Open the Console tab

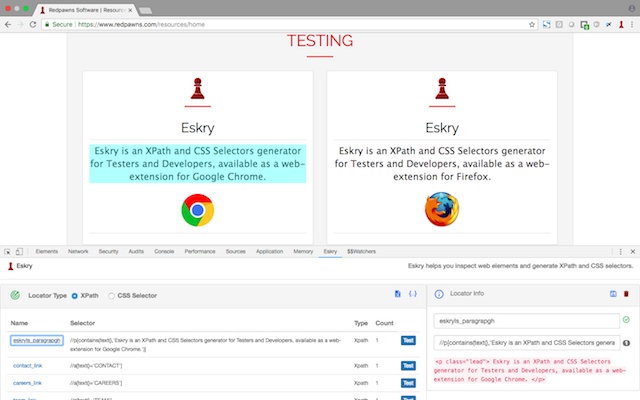pos(164,251)
